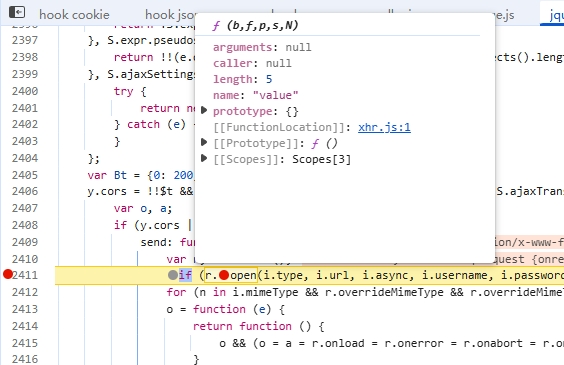This screenshot has height=365, width=564.
Task: Toggle the red inline breakpoint before open
Action: tap(224, 275)
